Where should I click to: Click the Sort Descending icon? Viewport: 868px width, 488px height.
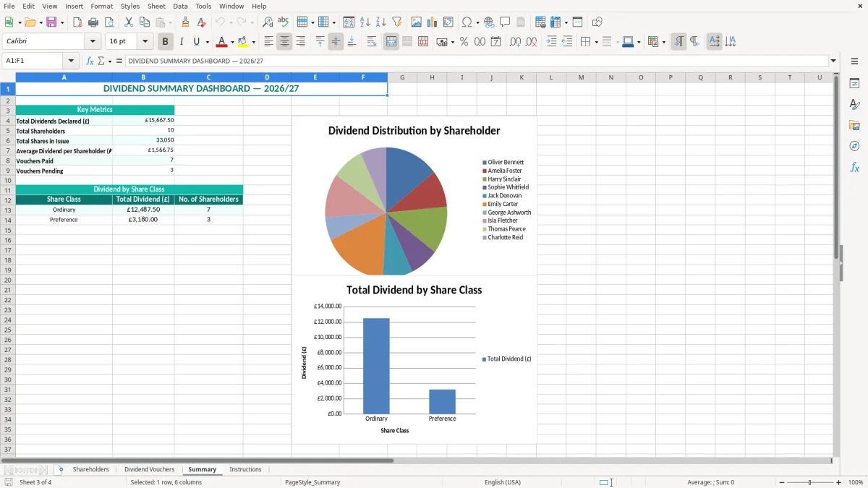coord(381,22)
